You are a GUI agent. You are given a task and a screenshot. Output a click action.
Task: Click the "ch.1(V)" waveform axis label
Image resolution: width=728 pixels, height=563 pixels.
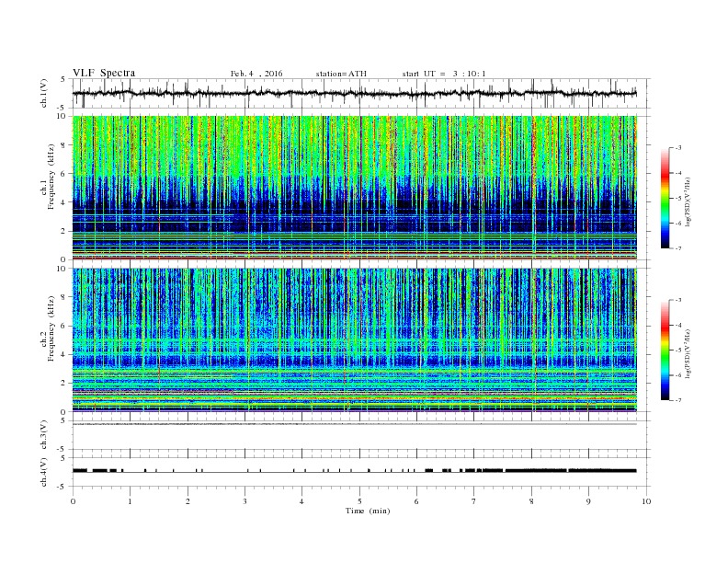[x=43, y=93]
